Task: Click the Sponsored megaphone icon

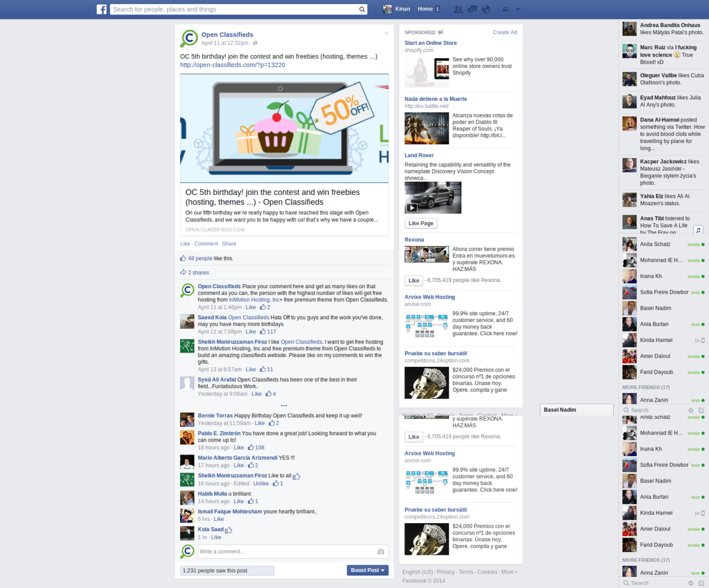Action: (x=440, y=32)
